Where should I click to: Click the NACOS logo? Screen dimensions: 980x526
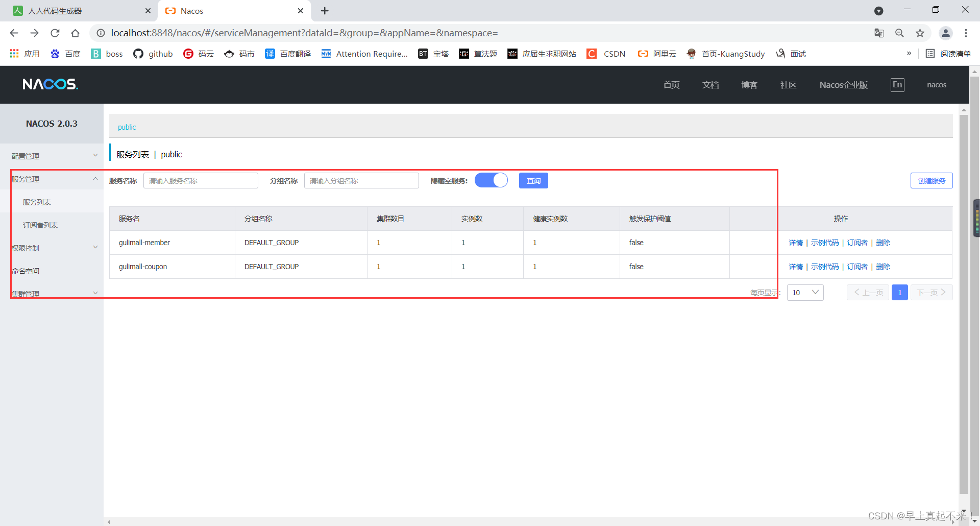click(x=50, y=84)
